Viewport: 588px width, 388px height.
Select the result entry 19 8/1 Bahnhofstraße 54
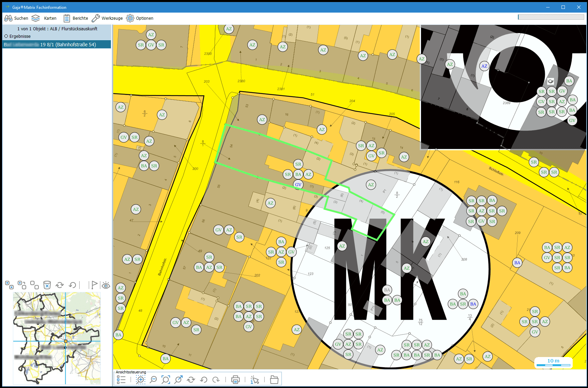pos(56,45)
